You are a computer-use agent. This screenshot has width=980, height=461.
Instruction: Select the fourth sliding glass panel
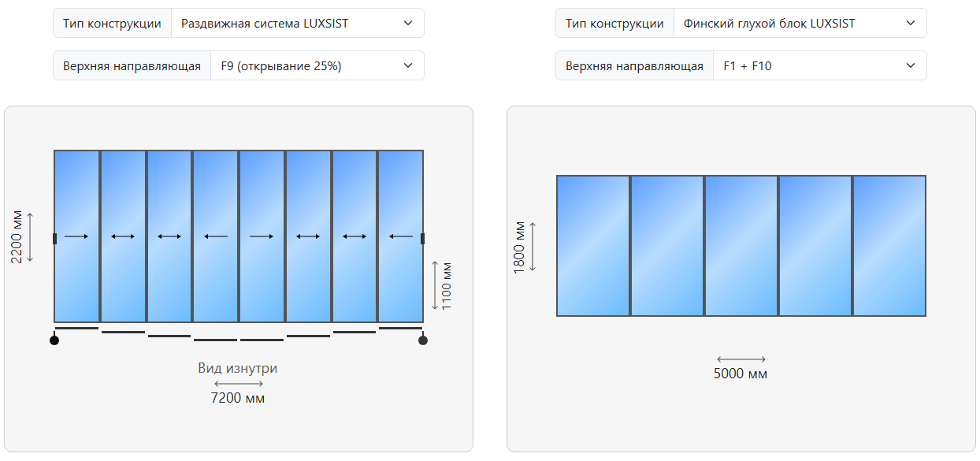[215, 236]
